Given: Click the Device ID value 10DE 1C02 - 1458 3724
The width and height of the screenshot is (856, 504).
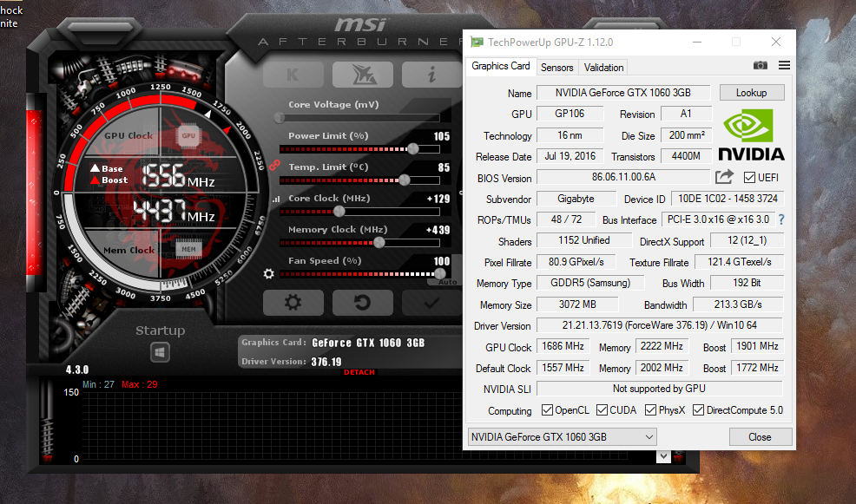Looking at the screenshot, I should [x=728, y=199].
